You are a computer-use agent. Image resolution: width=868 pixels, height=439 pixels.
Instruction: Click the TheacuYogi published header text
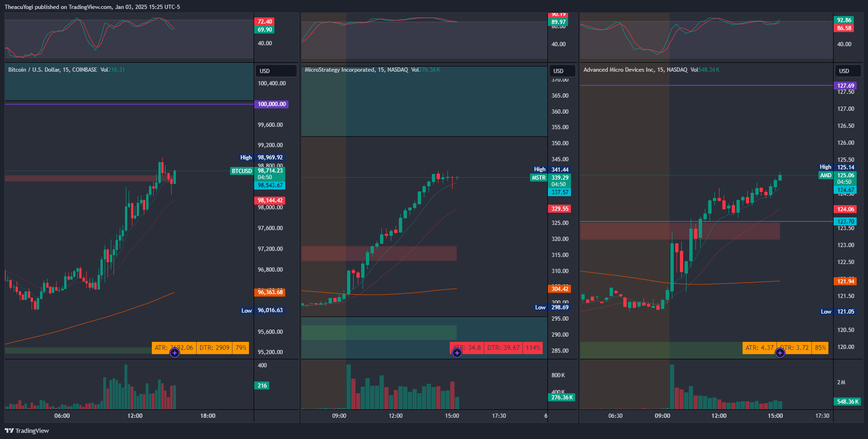pos(92,7)
